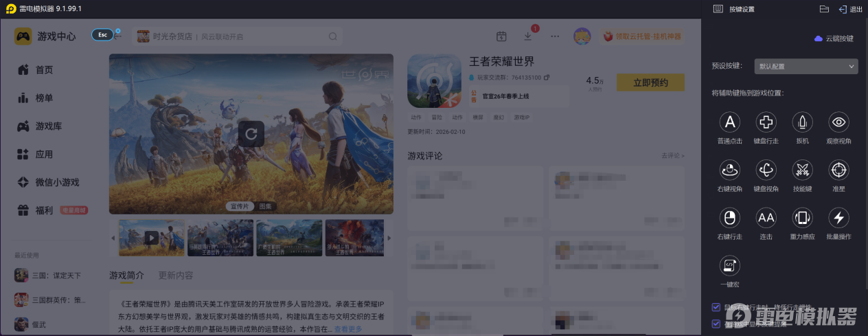Select the 右键行走 mouse key icon

(x=729, y=218)
